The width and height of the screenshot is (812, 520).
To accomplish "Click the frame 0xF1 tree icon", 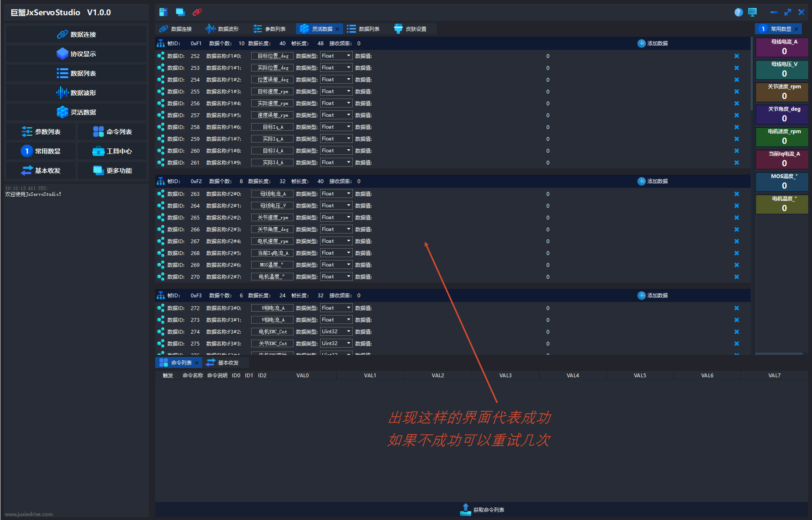I will (161, 44).
